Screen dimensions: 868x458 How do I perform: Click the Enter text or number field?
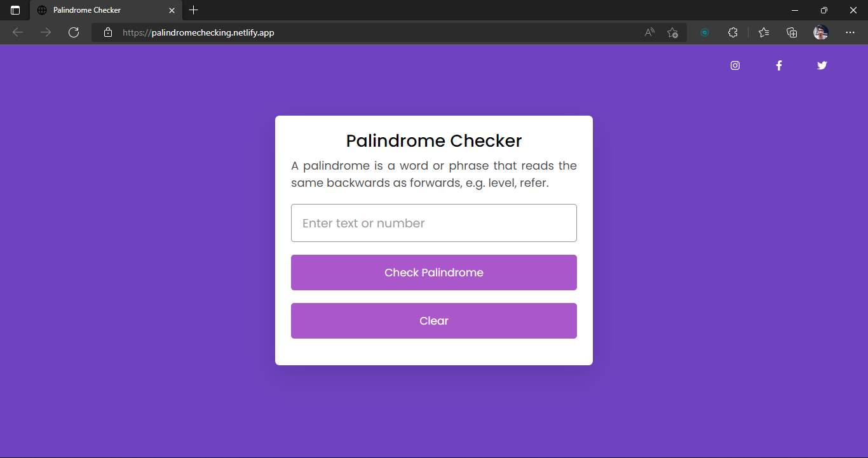point(434,223)
